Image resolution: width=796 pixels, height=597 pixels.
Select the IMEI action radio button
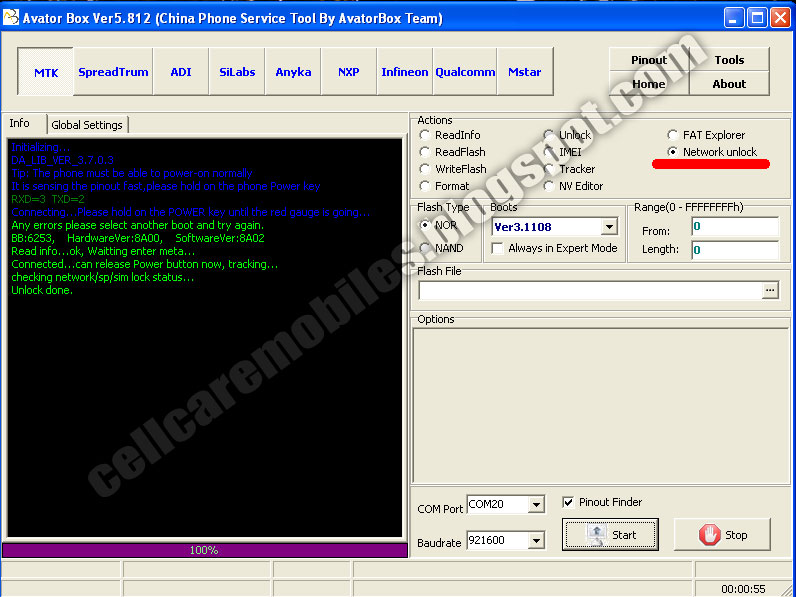coord(549,152)
